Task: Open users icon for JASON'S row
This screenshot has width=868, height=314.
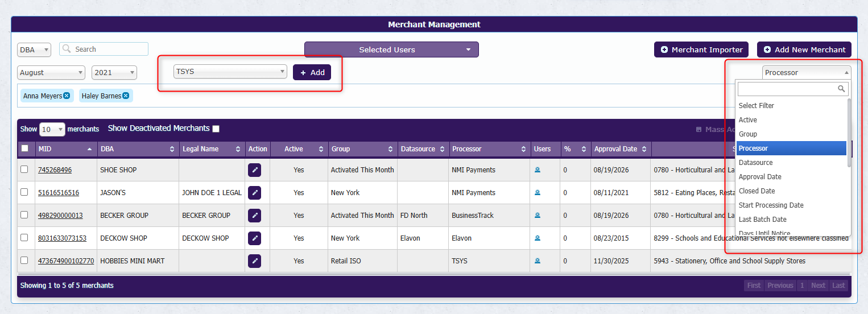Action: click(x=538, y=193)
